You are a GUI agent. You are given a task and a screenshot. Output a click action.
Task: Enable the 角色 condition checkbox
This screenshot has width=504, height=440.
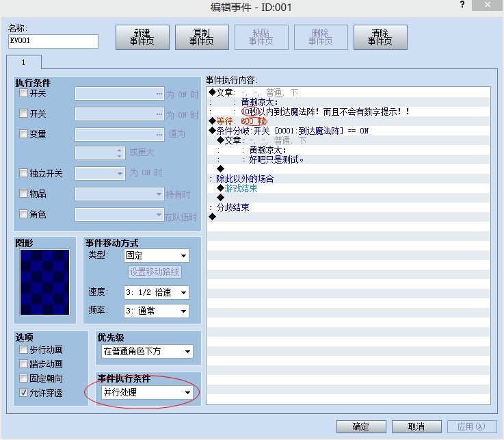point(23,214)
